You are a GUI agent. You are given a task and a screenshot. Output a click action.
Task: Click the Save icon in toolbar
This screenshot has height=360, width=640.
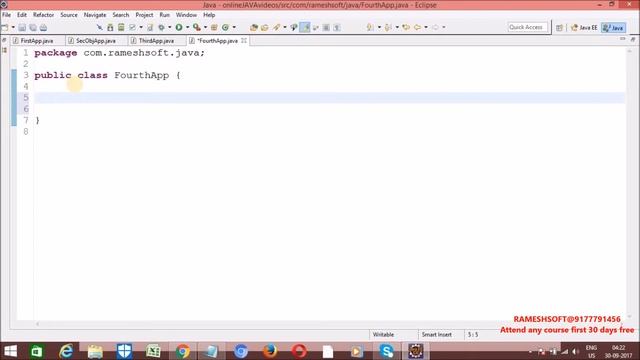click(22, 27)
